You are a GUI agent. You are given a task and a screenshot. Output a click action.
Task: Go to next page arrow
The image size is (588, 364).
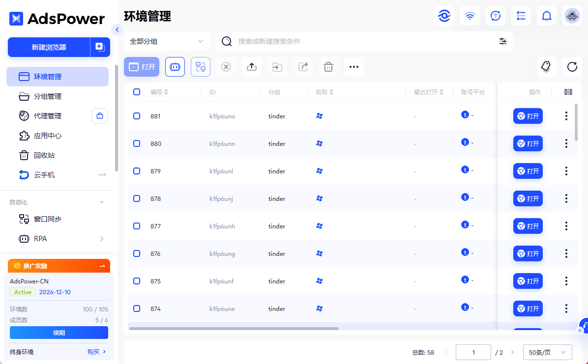coord(513,352)
